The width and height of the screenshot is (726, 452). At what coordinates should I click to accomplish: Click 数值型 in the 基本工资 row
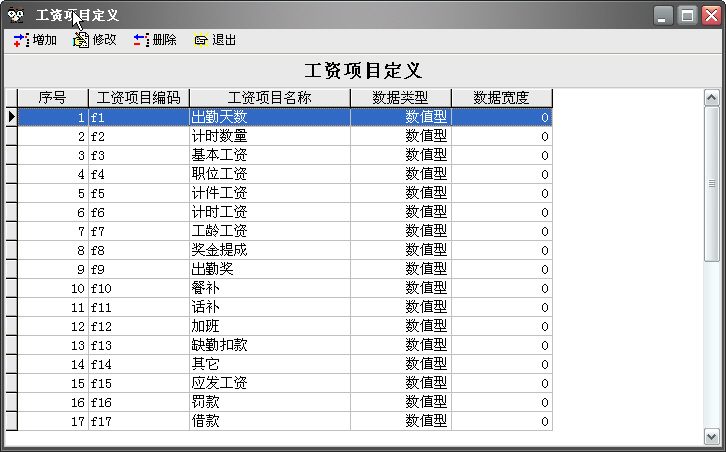401,155
